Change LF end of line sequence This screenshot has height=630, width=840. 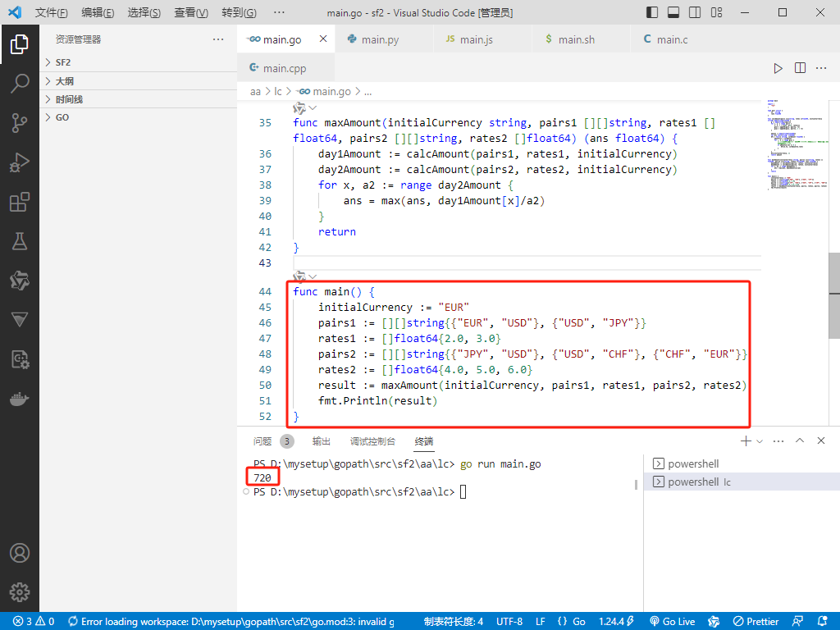(540, 622)
